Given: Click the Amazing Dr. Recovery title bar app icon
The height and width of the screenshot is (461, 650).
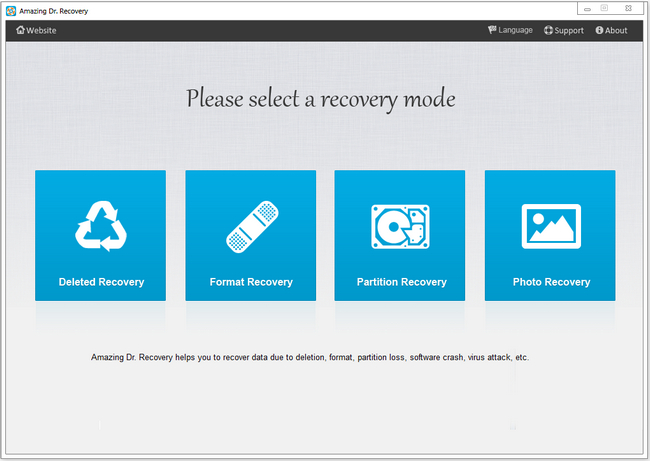Looking at the screenshot, I should coord(10,9).
